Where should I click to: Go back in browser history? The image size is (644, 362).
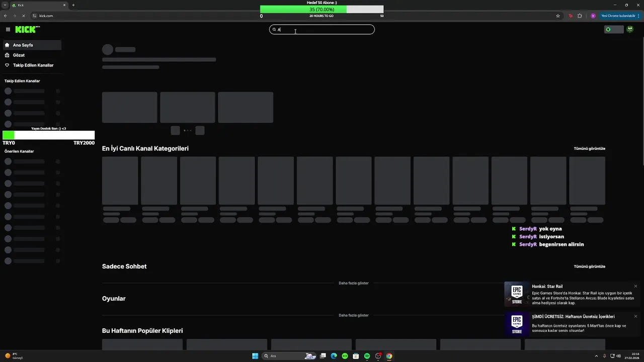[6, 16]
